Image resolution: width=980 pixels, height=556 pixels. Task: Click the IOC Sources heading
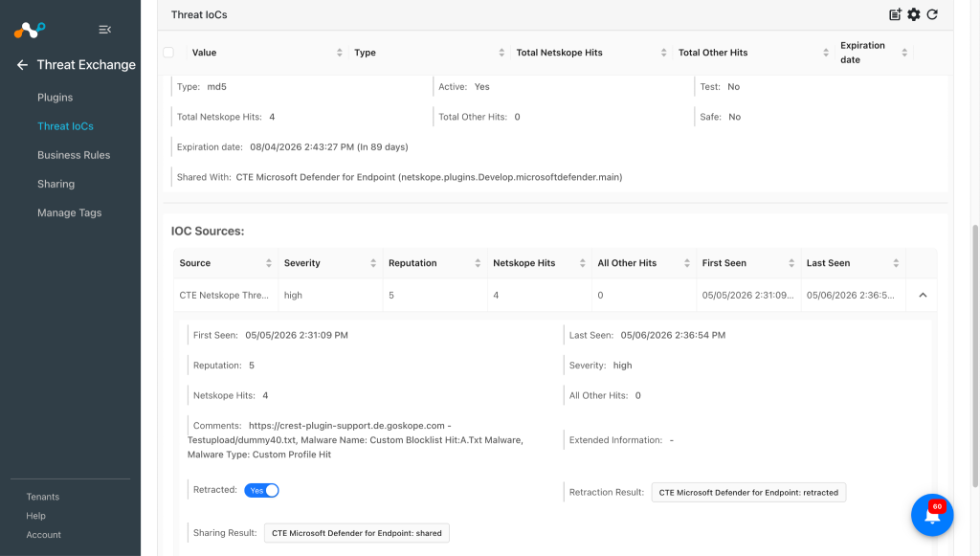pos(208,232)
